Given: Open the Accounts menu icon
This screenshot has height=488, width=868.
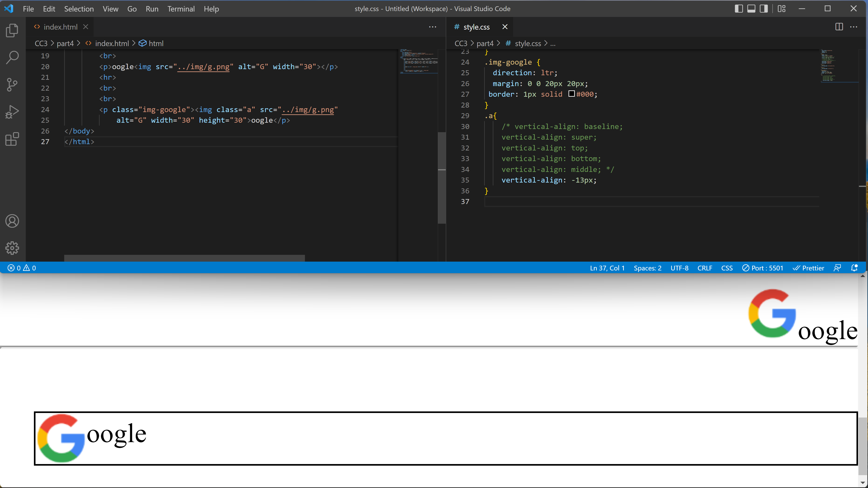Looking at the screenshot, I should click(12, 221).
